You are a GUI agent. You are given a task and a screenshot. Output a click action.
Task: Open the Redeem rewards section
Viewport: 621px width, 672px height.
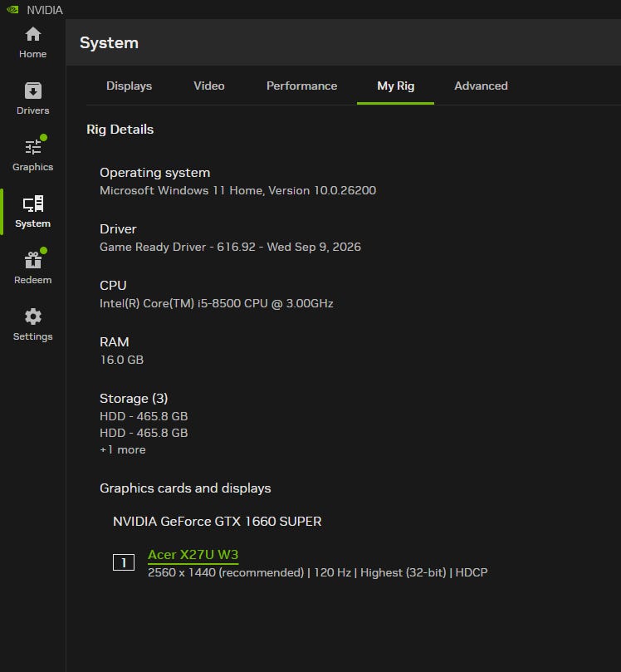32,267
